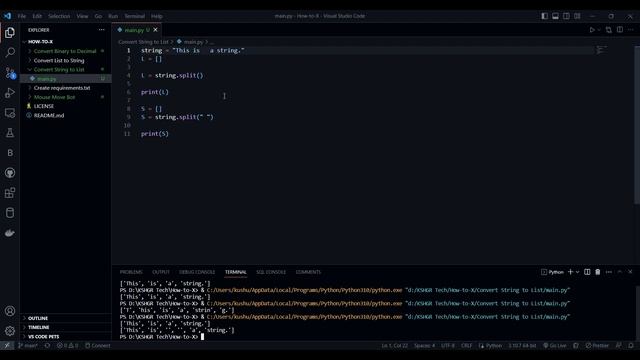Open the Edit menu
Viewport: 640px width, 360px height.
[x=37, y=16]
